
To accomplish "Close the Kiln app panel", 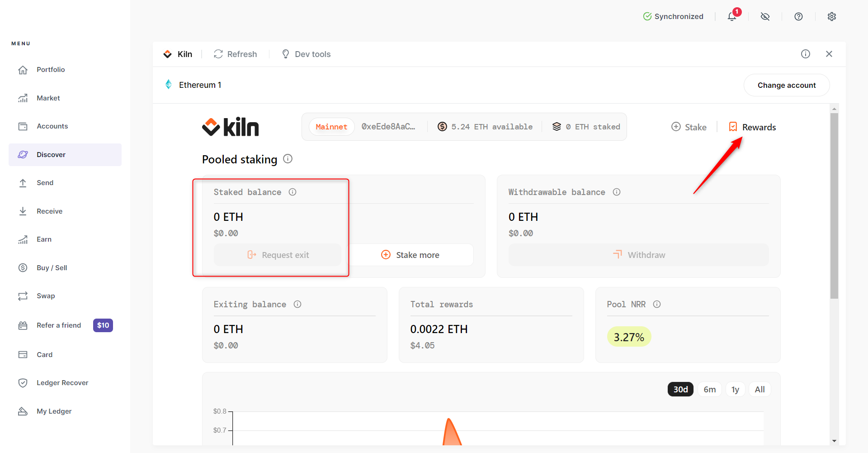I will coord(829,54).
